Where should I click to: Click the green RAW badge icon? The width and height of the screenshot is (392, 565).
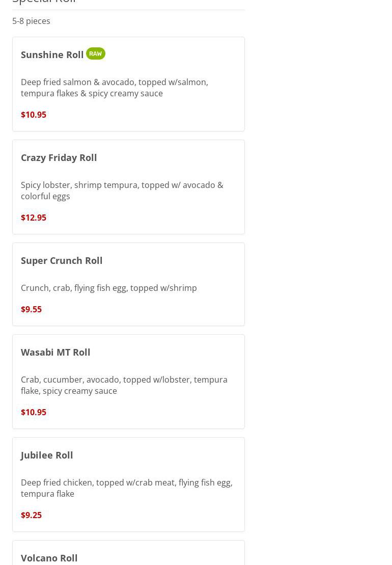(95, 53)
